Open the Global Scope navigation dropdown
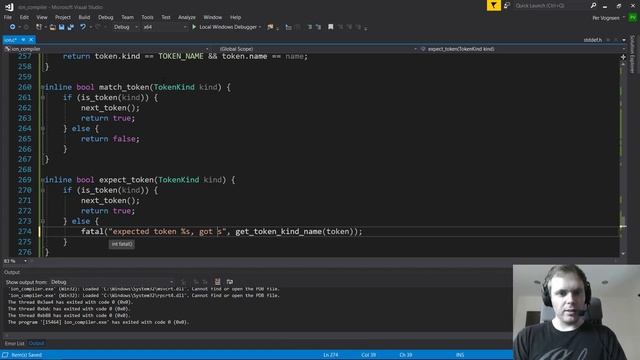 (317, 49)
